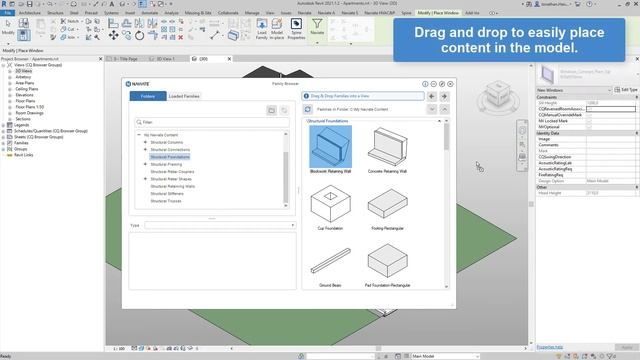Expand Legends in Project Browser
Screen dimensions: 640x360
[3, 125]
